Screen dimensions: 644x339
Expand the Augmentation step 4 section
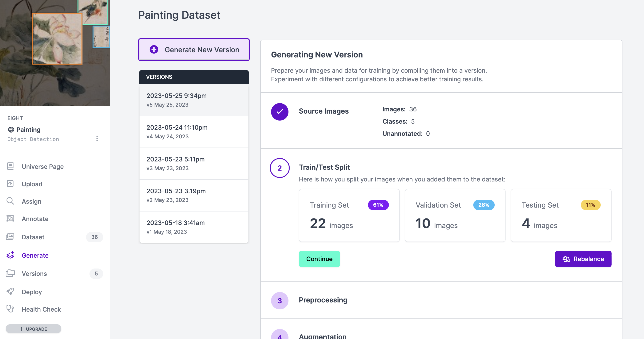(322, 336)
